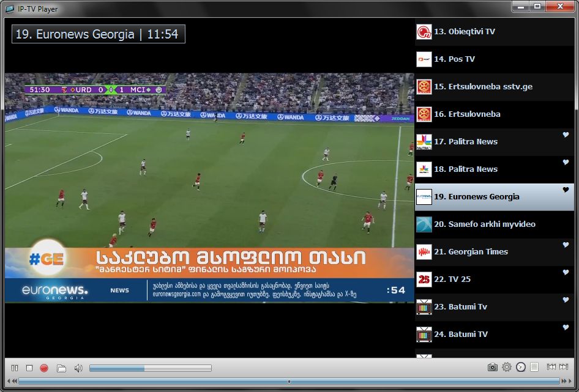Open a file using the folder icon

61,368
